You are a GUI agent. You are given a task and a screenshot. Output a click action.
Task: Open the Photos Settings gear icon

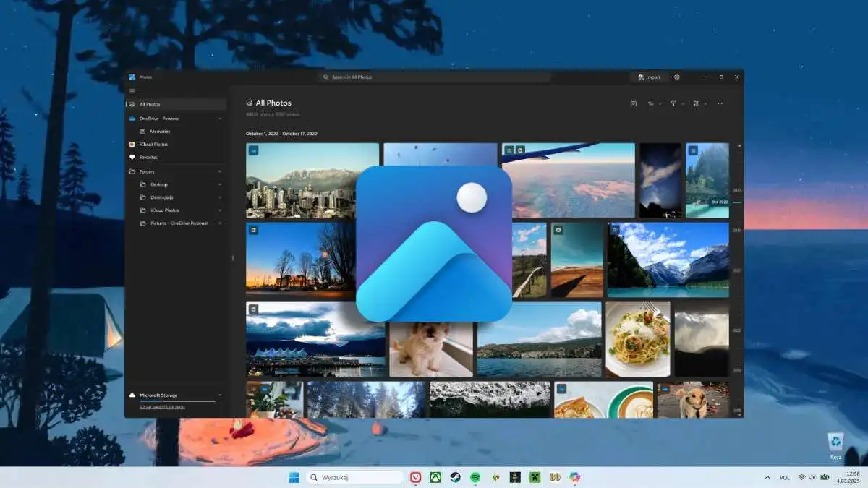click(676, 77)
